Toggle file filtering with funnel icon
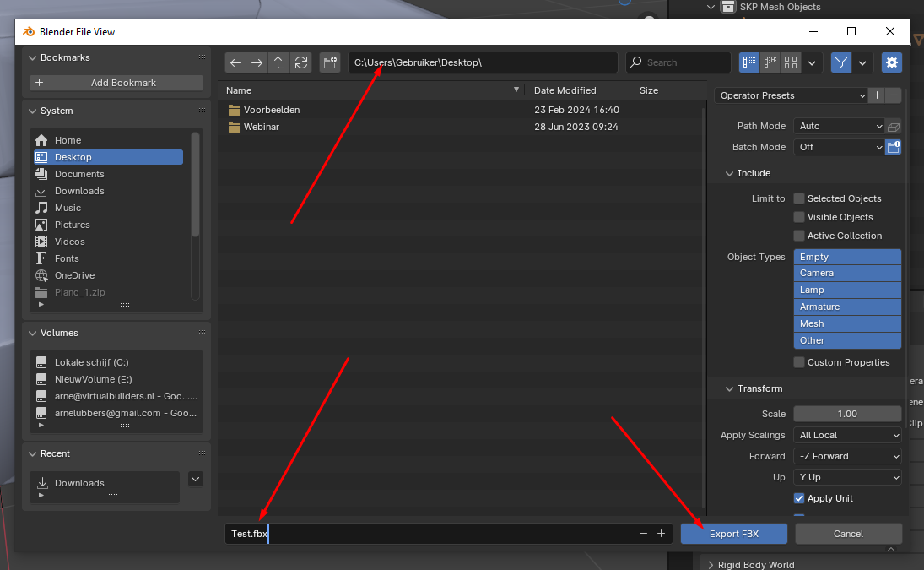924x570 pixels. click(841, 62)
